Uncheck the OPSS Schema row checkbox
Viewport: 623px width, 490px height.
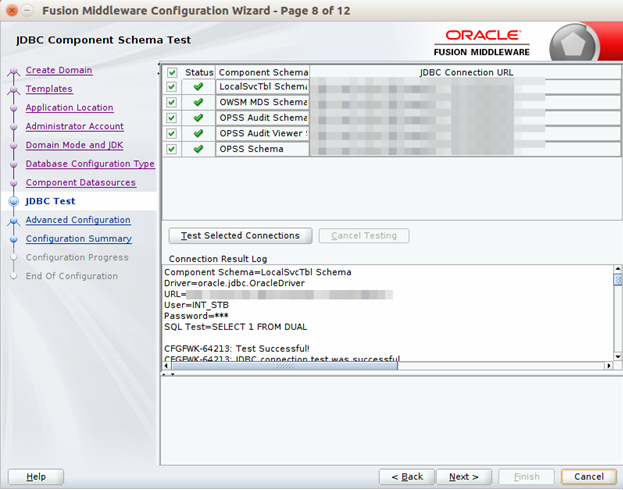(x=172, y=149)
